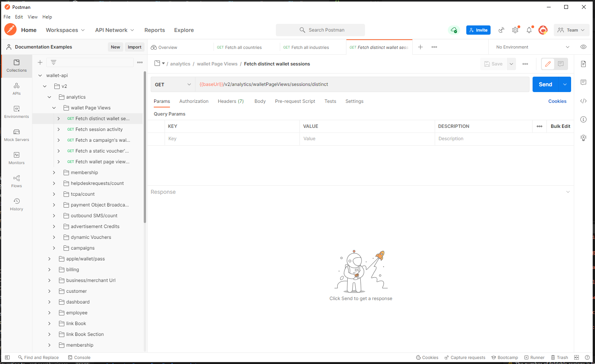Open the user avatar menu
This screenshot has width=595, height=364.
(543, 30)
